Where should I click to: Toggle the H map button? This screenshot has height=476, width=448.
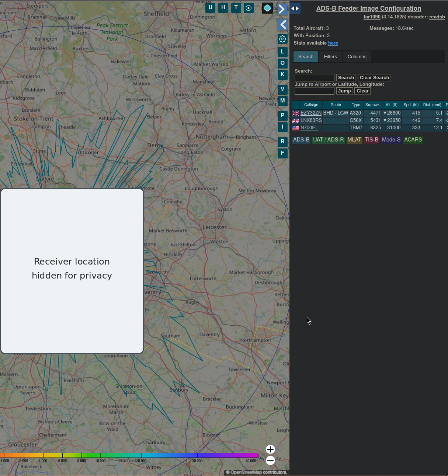point(223,8)
